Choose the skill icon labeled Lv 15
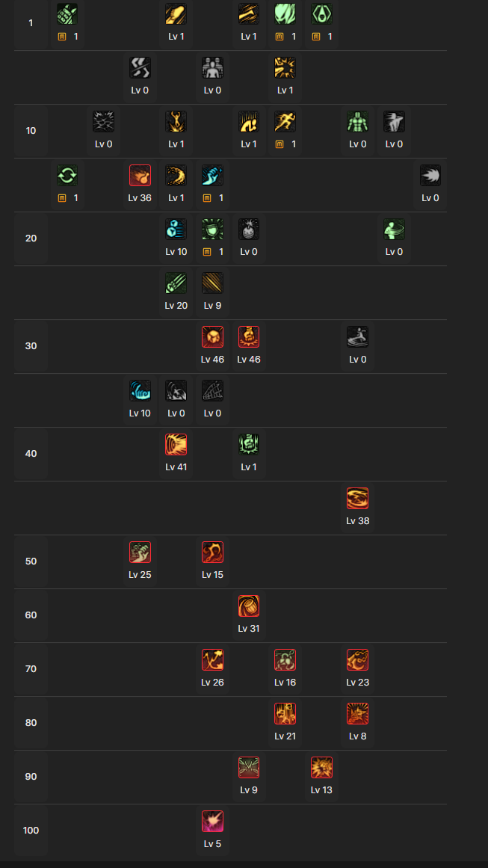The image size is (488, 868). pyautogui.click(x=213, y=552)
